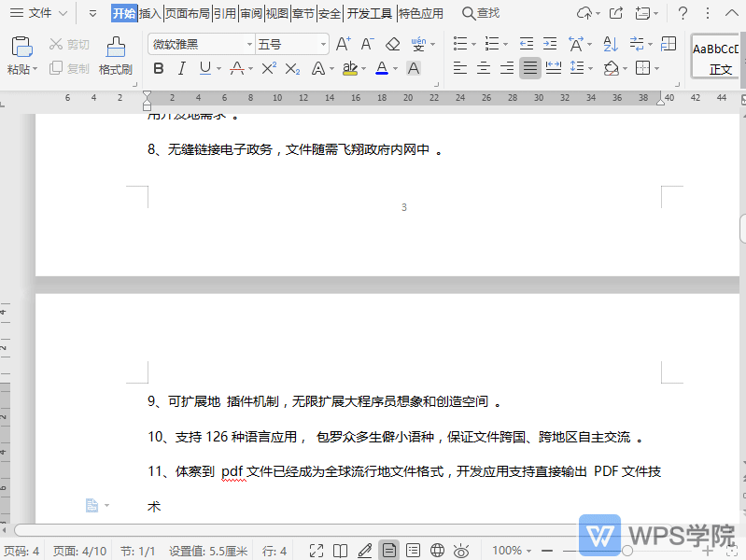Toggle Italic formatting

coord(181,68)
